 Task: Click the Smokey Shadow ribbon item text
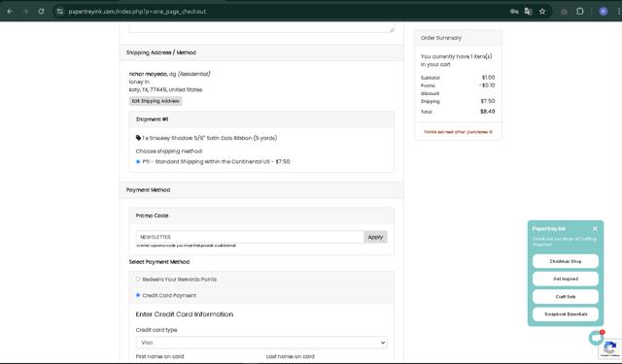point(210,138)
